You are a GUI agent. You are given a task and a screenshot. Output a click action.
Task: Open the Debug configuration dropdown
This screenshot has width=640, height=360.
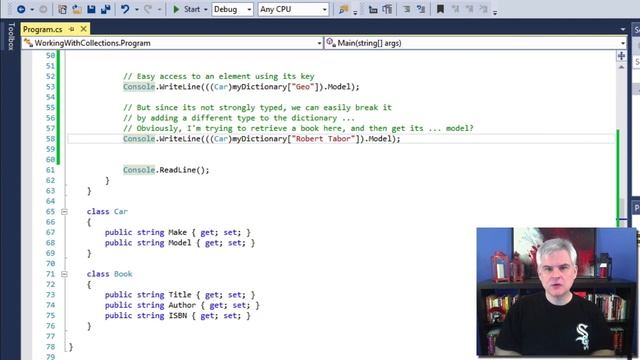point(232,9)
